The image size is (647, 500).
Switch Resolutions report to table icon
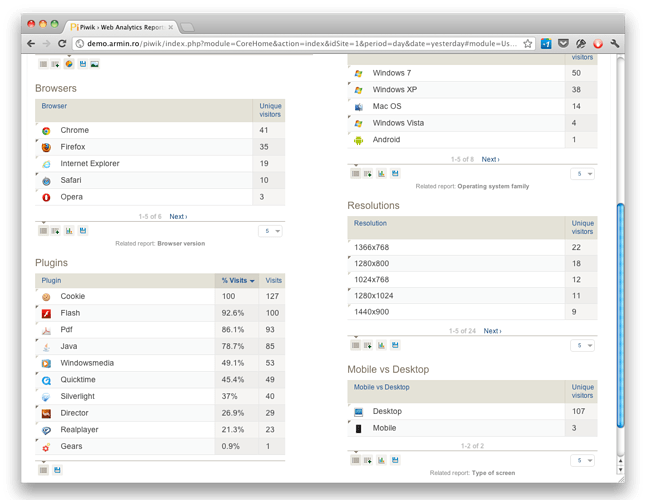(355, 345)
